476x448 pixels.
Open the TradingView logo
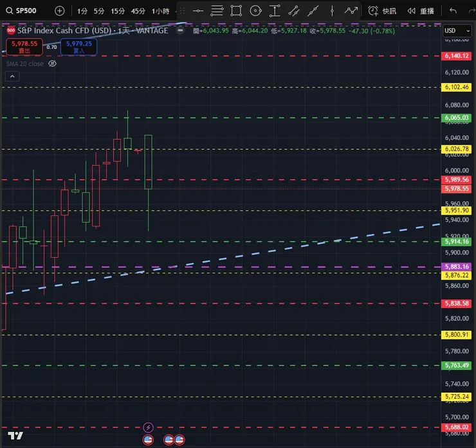(x=15, y=436)
